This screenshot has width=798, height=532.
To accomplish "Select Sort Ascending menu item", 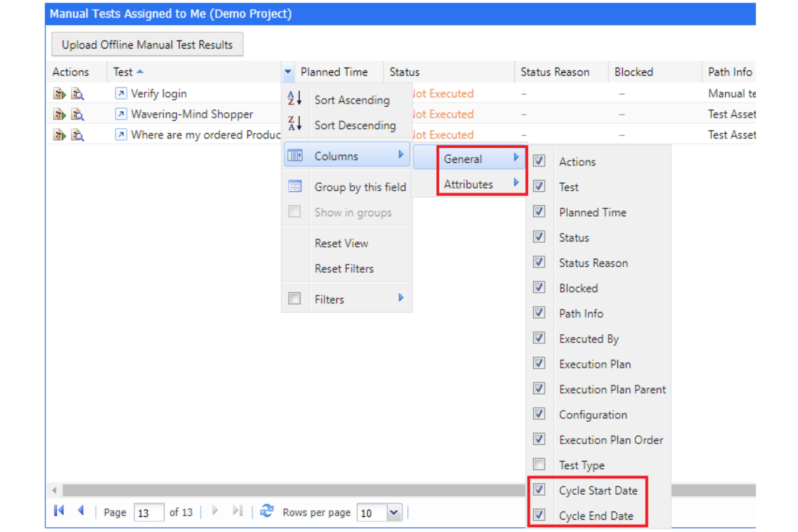I will 347,100.
